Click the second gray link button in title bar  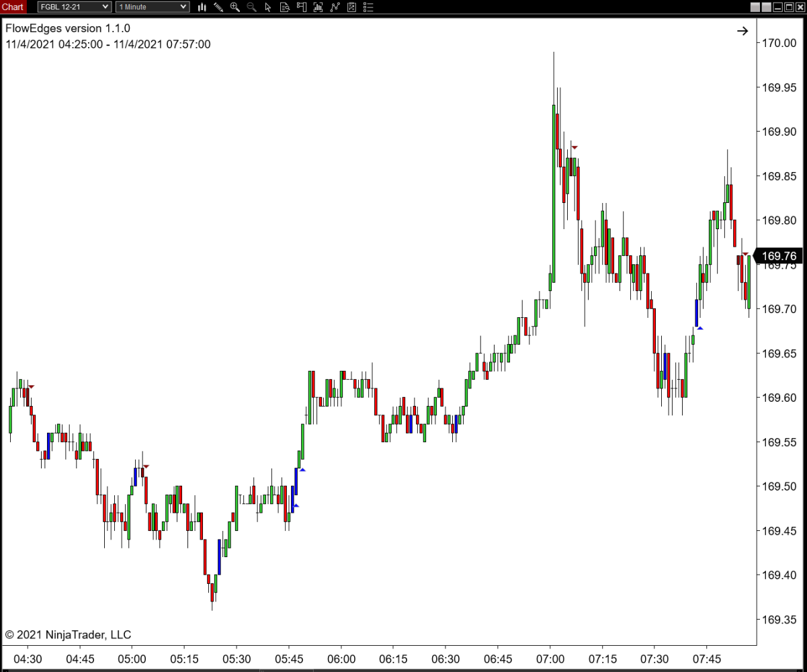(x=767, y=7)
